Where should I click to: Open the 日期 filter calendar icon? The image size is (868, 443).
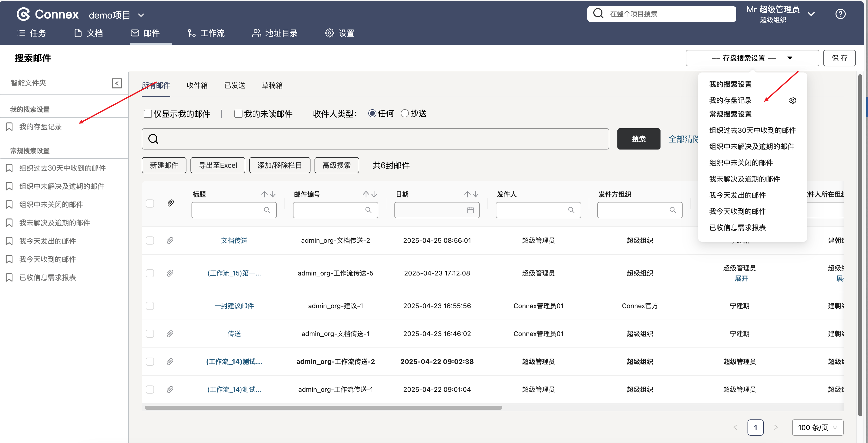470,210
